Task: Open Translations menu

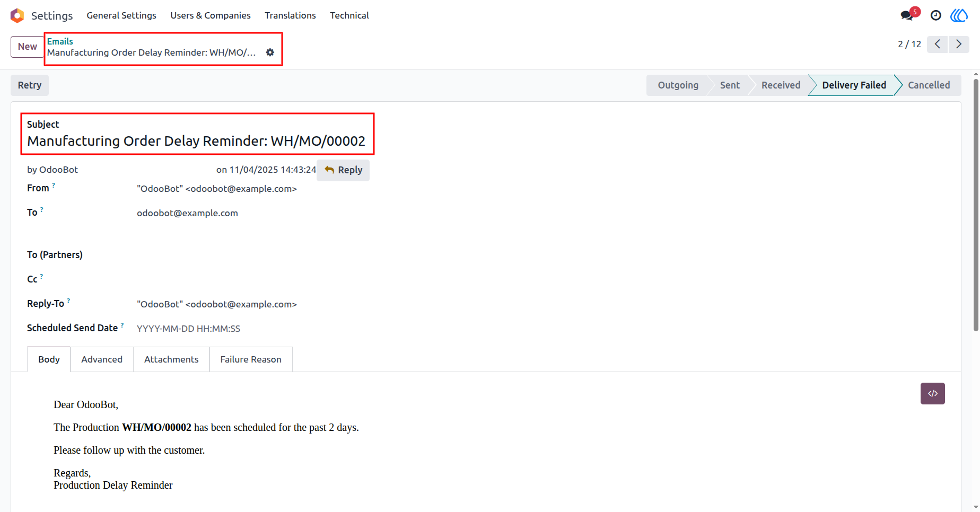Action: coord(290,15)
